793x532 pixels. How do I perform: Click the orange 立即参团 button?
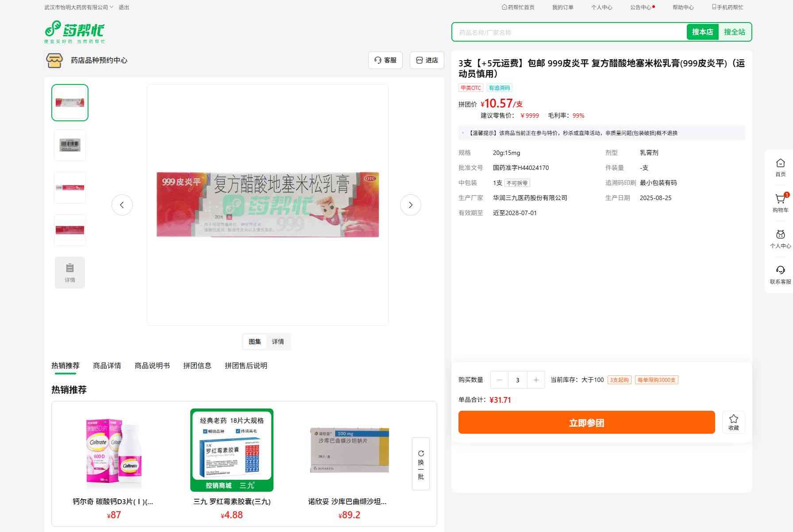[586, 423]
